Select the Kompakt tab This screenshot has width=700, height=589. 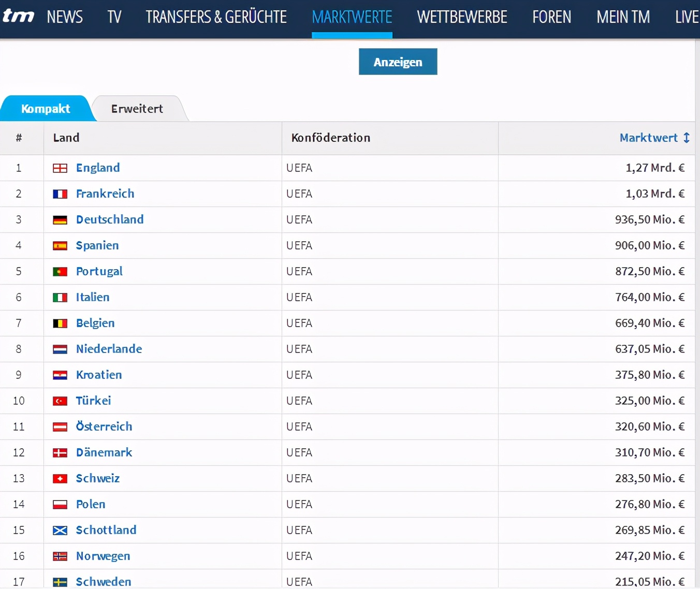tap(46, 109)
